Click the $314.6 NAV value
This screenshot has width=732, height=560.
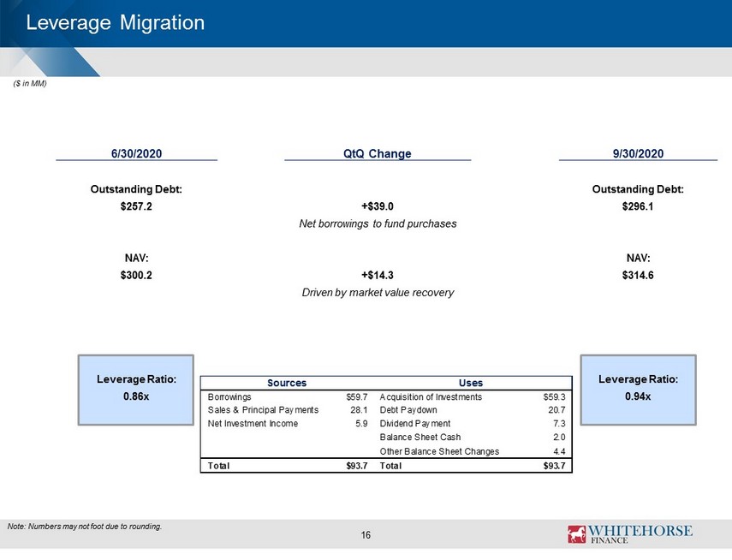pos(638,275)
